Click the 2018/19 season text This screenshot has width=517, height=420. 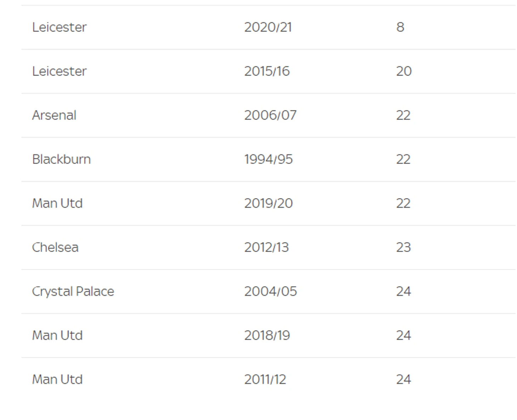[x=267, y=335]
